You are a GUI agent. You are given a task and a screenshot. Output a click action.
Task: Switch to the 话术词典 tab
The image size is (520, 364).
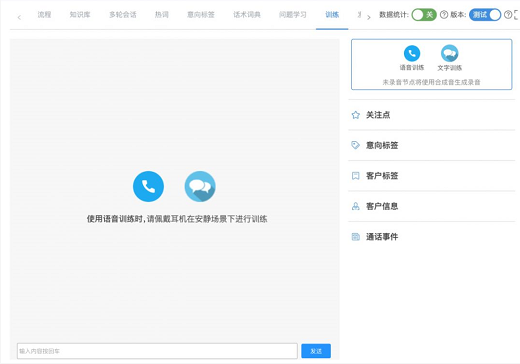(x=247, y=15)
